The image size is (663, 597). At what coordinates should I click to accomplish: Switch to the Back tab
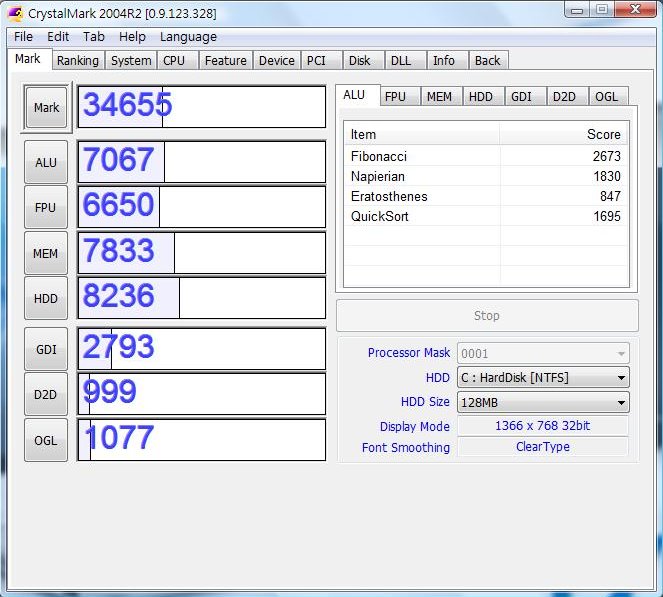point(488,60)
